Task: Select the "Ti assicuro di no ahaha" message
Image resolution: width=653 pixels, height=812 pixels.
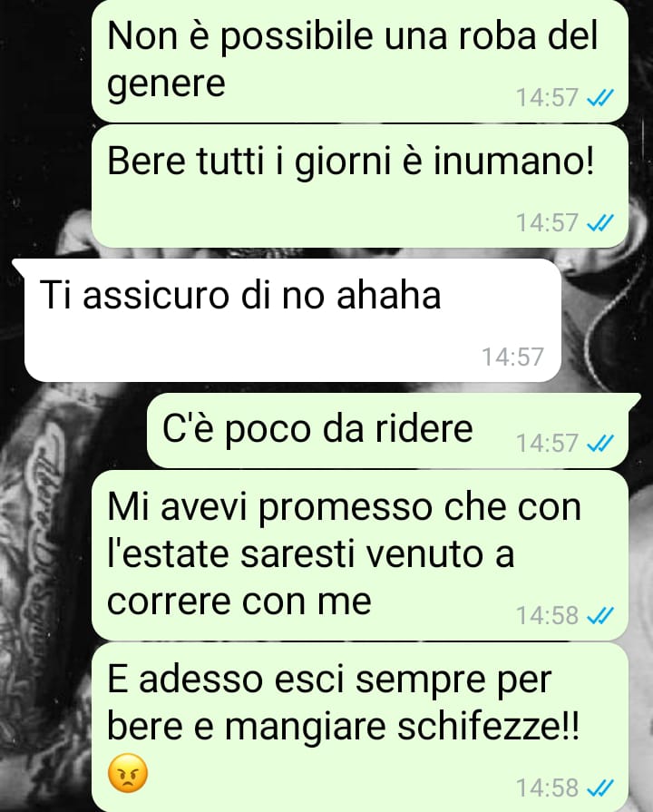Action: click(293, 320)
